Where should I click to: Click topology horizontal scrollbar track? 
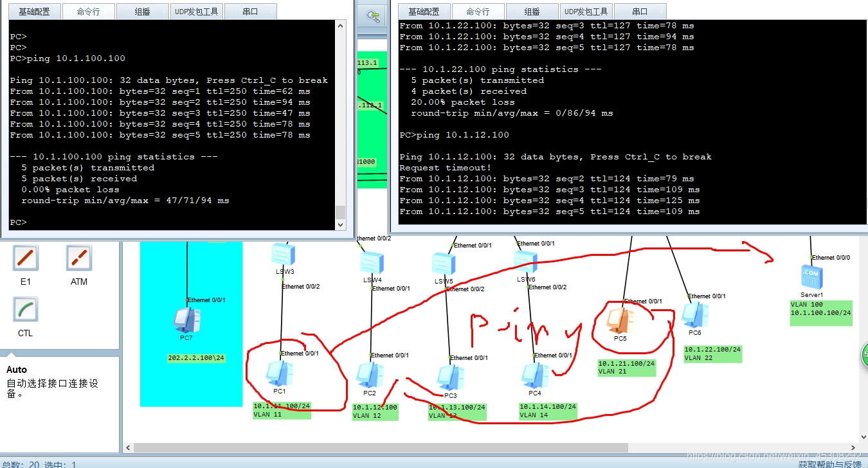tap(492, 447)
